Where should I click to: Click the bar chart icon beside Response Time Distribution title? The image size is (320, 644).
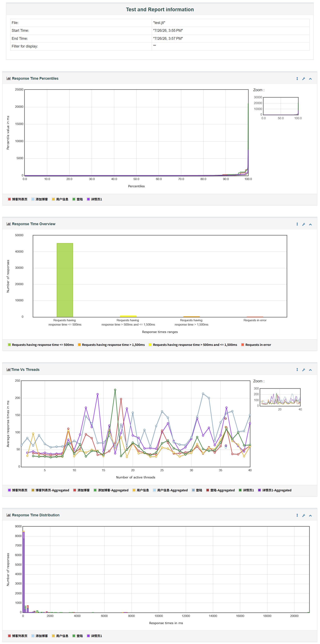coord(8,515)
